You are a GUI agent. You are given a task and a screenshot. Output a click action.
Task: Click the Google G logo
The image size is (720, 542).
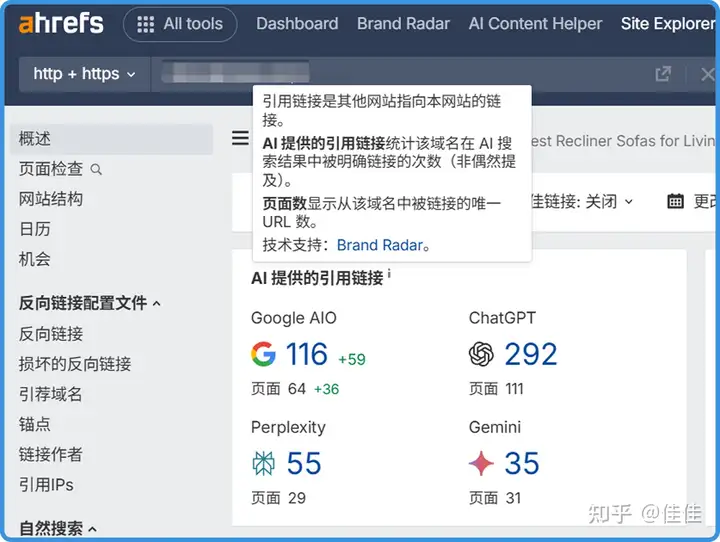click(x=264, y=354)
